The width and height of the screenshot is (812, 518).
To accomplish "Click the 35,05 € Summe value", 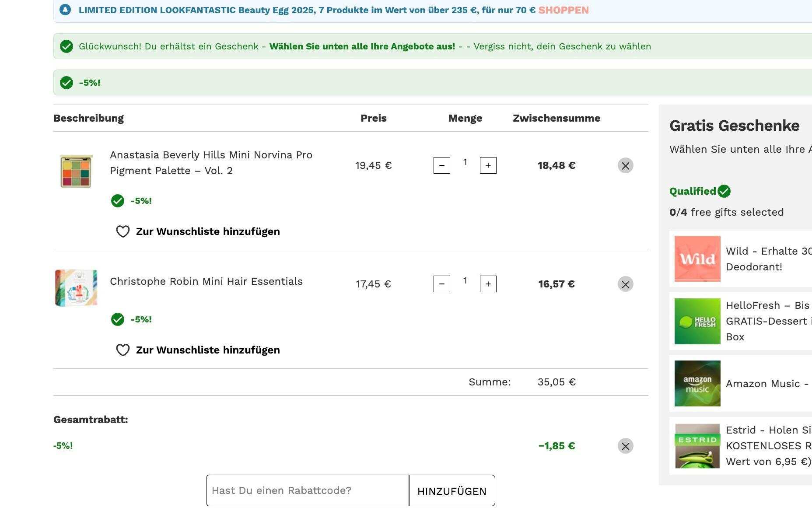I will [556, 382].
